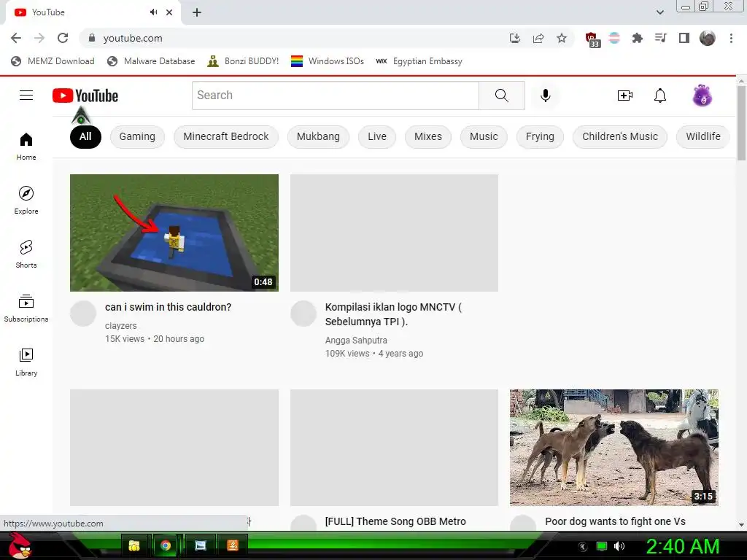
Task: Open File Explorer from the taskbar
Action: (x=134, y=545)
